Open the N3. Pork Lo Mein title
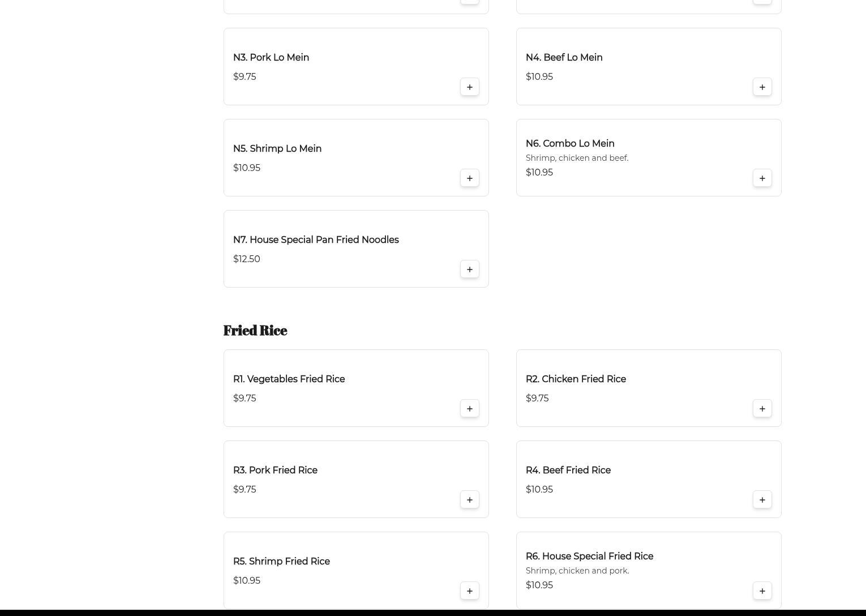Screen dimensions: 866x616 pyautogui.click(x=271, y=58)
